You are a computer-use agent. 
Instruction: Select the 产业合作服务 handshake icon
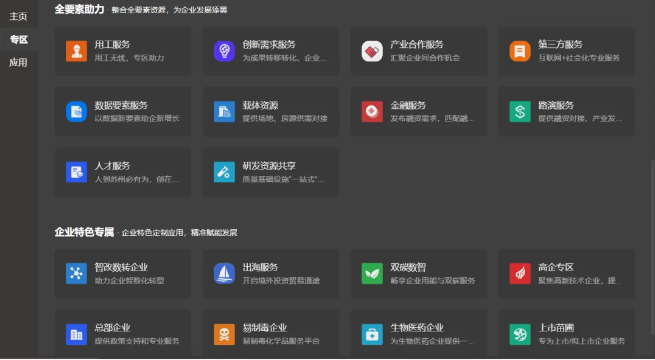coord(372,51)
